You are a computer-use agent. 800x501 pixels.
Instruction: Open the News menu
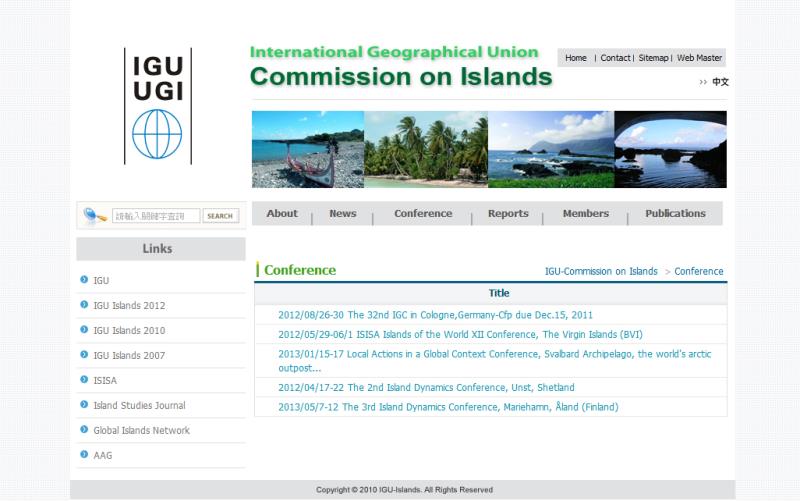coord(343,213)
